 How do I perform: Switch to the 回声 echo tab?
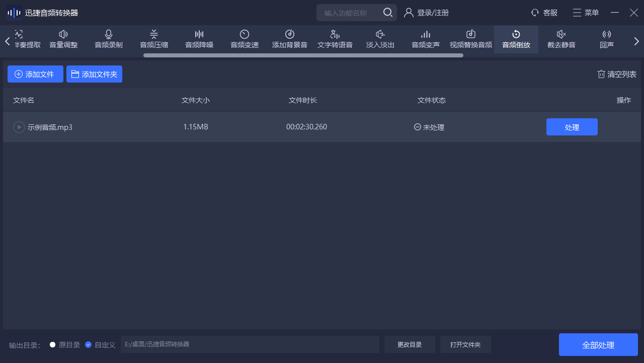tap(607, 39)
